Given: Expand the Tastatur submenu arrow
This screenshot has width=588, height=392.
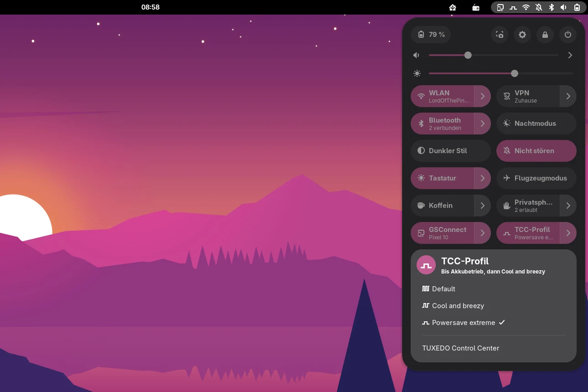Looking at the screenshot, I should [483, 178].
